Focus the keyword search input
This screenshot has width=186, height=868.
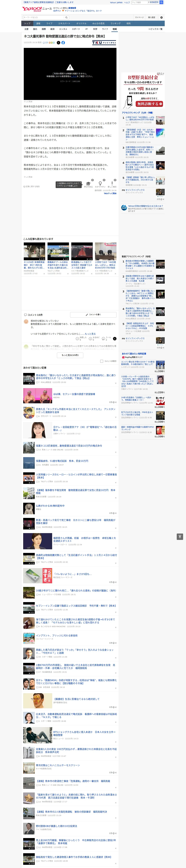pyautogui.click(x=44, y=18)
